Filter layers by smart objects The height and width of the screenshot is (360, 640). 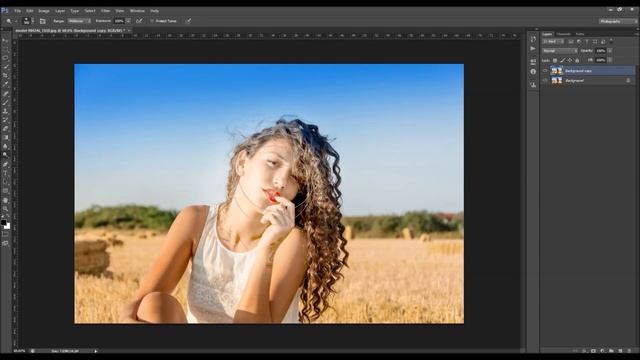point(603,42)
